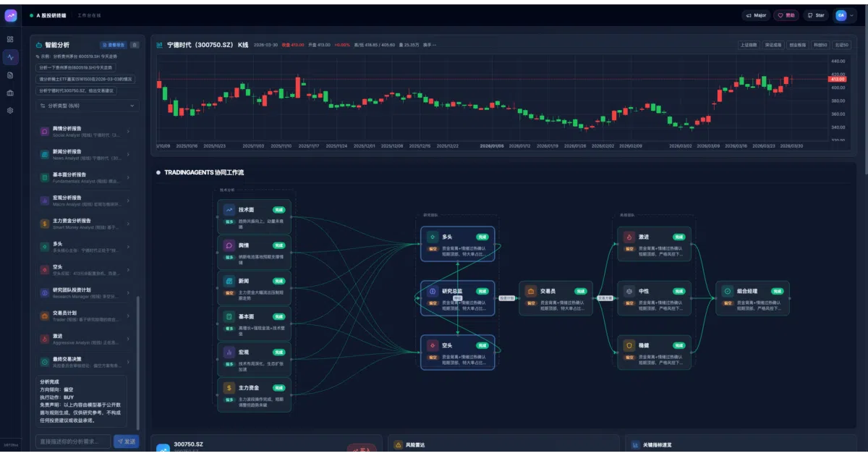This screenshot has width=868, height=456.
Task: Click the Major button in header
Action: pyautogui.click(x=756, y=15)
